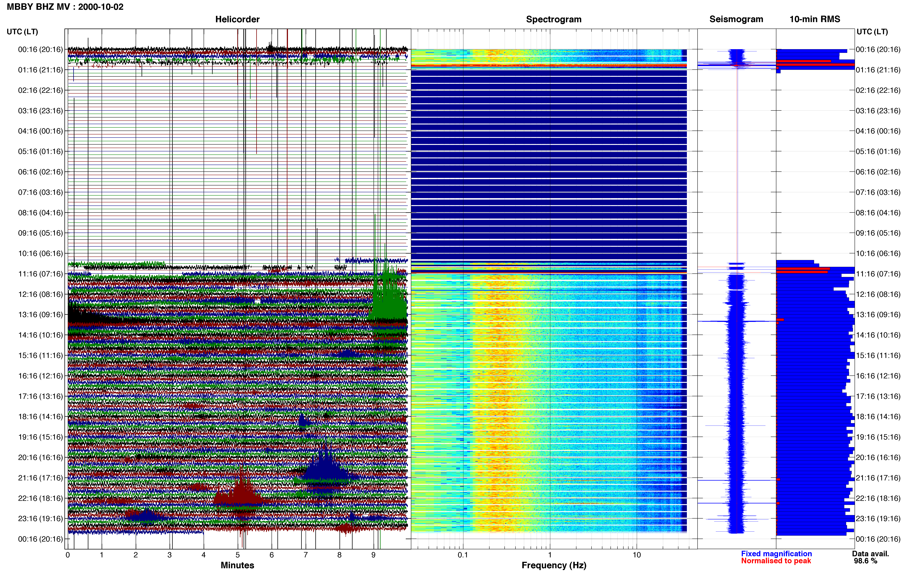924x578 pixels.
Task: Click RMS-side time label 23:16 (19:16)
Action: tap(878, 518)
